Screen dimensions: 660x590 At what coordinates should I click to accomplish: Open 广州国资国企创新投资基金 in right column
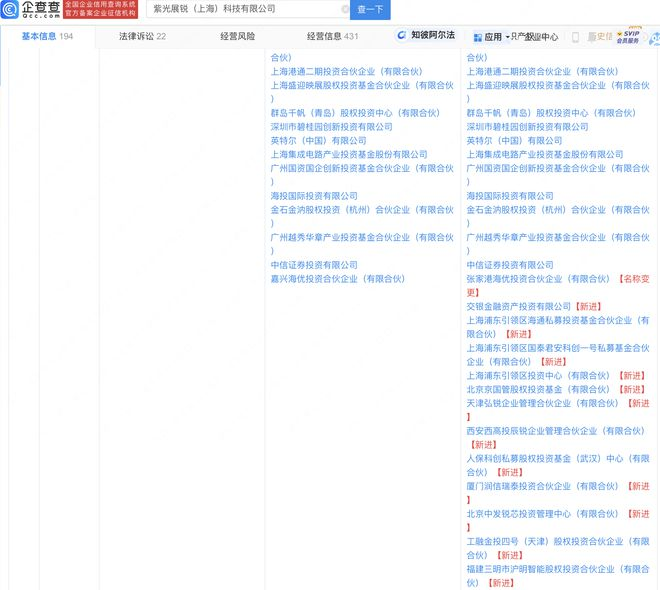(x=558, y=175)
